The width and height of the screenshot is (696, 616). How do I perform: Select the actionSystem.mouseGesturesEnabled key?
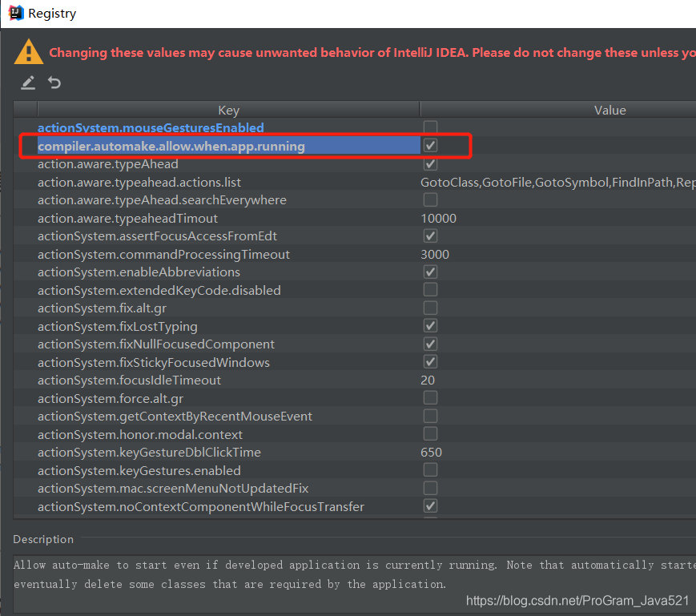tap(151, 128)
